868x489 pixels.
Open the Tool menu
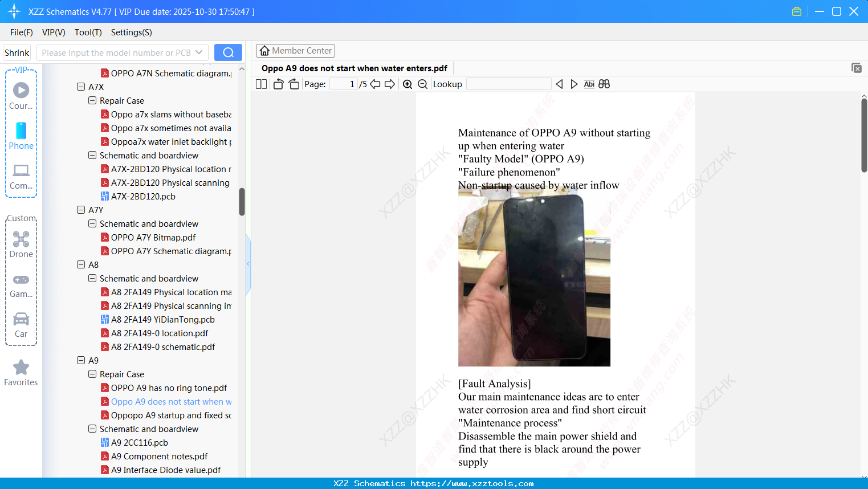[x=88, y=32]
